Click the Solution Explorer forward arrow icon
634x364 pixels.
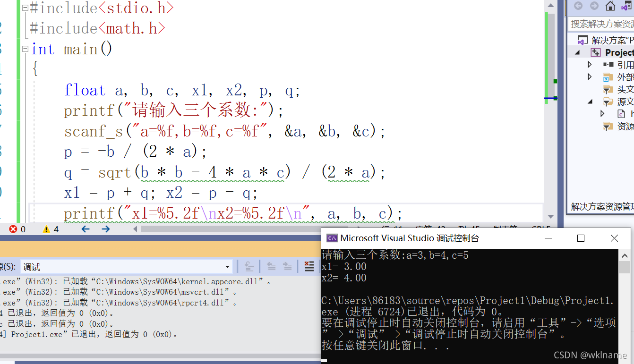pyautogui.click(x=594, y=6)
